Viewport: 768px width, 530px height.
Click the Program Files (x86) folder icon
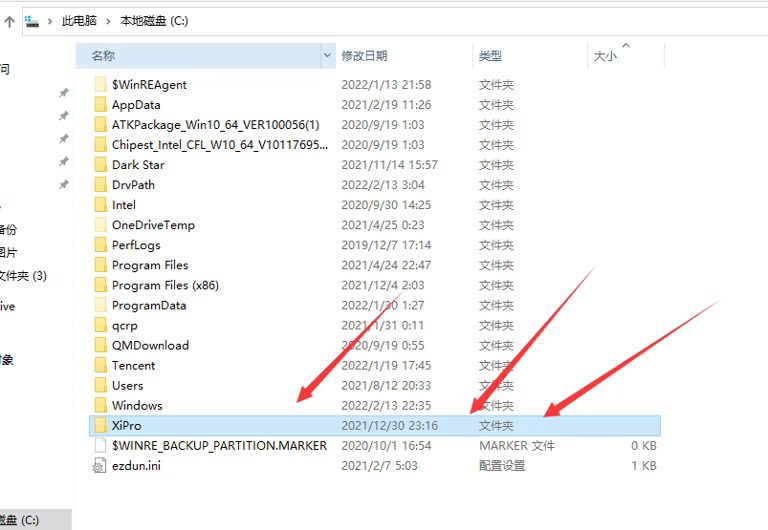click(100, 285)
